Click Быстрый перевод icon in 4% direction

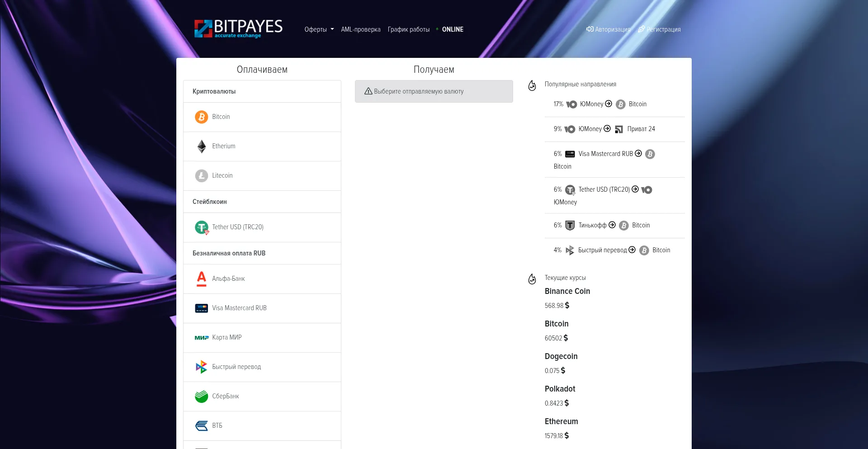[x=570, y=250]
